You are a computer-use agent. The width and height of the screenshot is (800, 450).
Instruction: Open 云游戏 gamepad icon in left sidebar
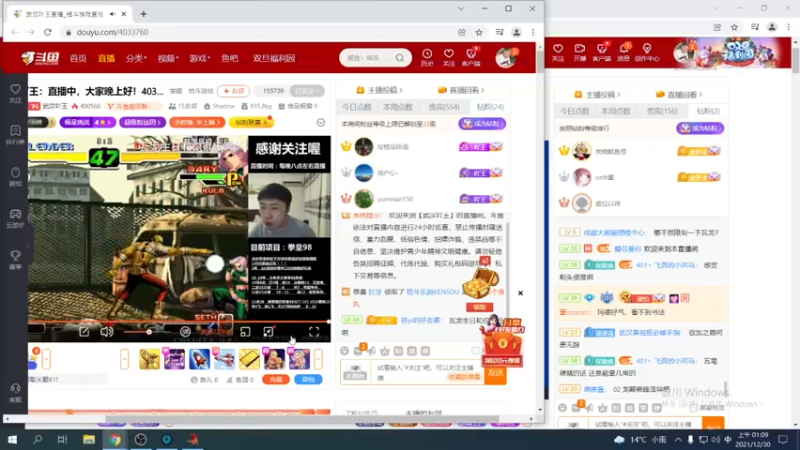tap(15, 218)
